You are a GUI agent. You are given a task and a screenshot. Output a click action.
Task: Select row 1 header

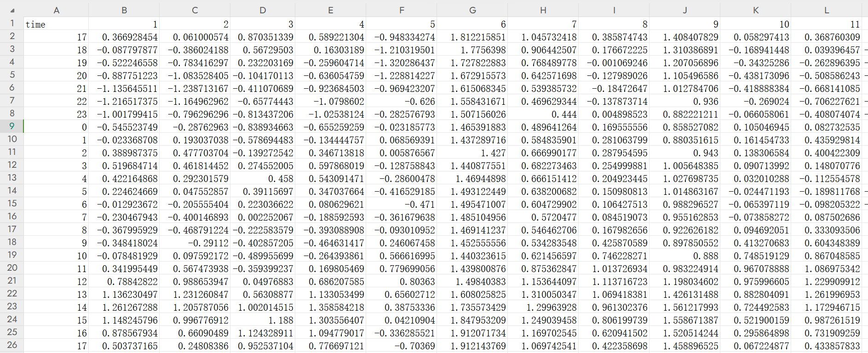pos(12,23)
